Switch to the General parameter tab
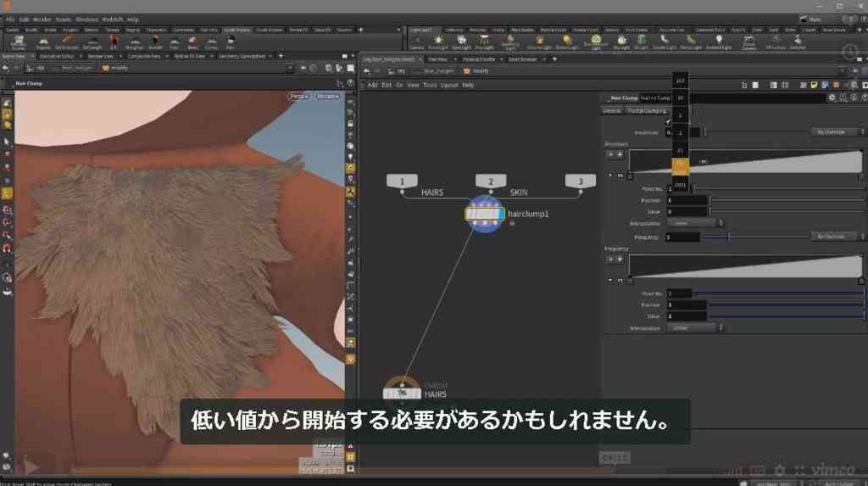Image resolution: width=868 pixels, height=486 pixels. click(612, 111)
